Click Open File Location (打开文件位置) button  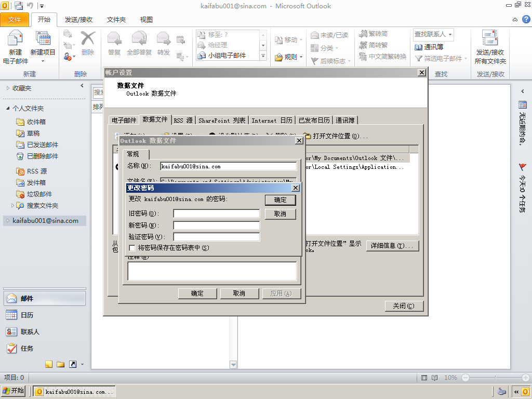[335, 136]
